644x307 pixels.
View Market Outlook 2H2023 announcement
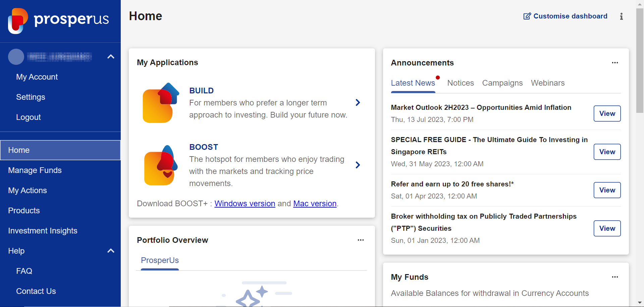pos(607,114)
